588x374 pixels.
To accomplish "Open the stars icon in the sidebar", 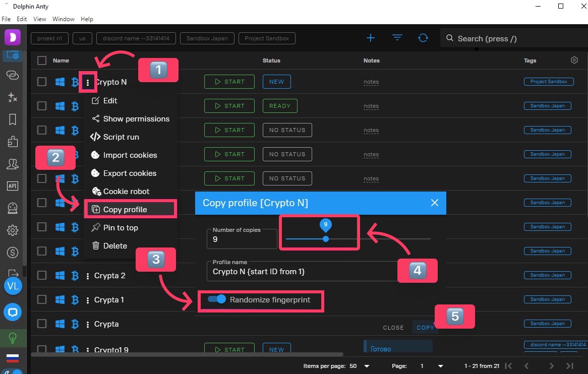I will (13, 97).
